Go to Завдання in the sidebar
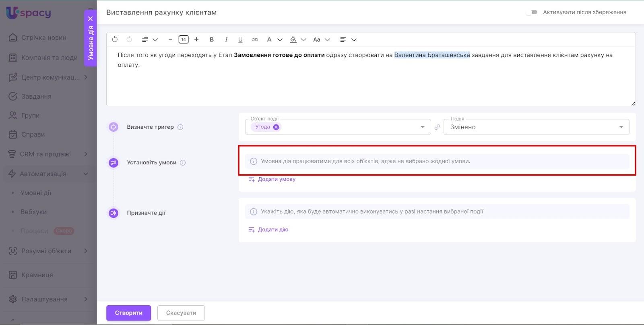The height and width of the screenshot is (325, 644). (x=36, y=96)
